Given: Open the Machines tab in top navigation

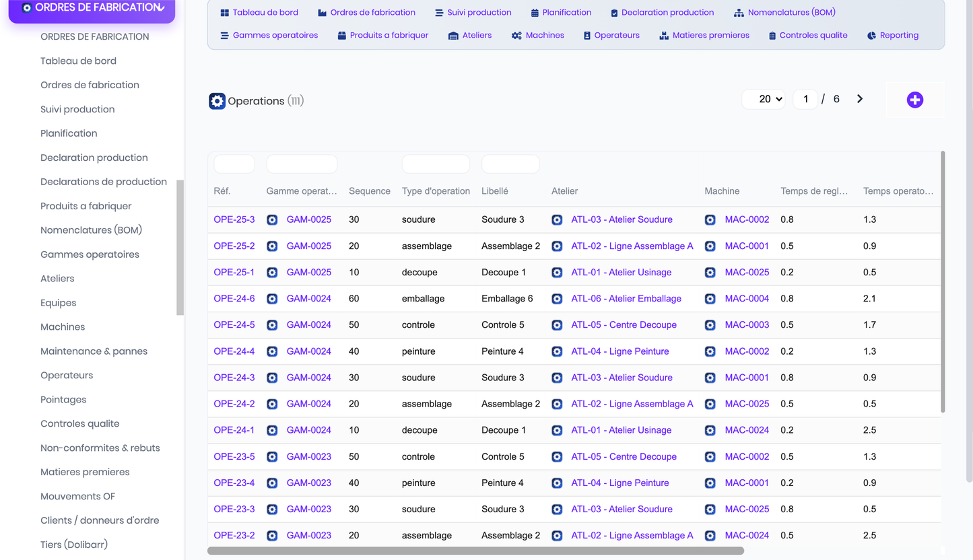Looking at the screenshot, I should (x=537, y=36).
